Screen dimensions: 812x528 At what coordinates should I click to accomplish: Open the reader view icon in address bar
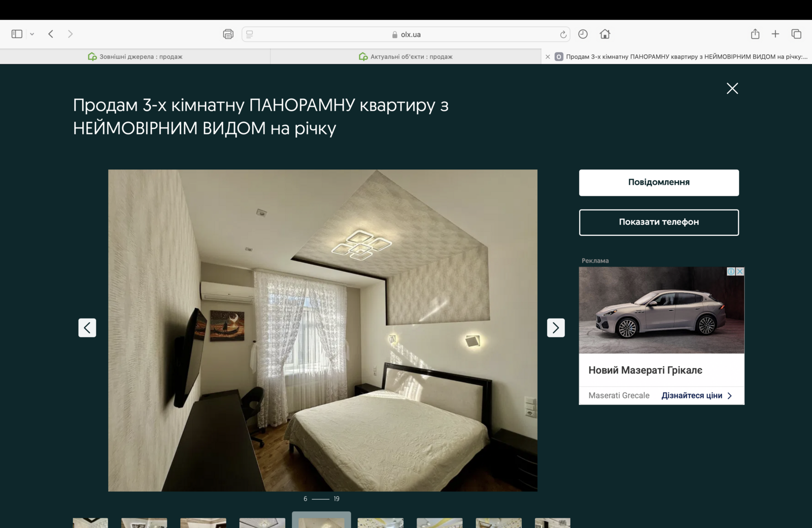click(x=250, y=34)
